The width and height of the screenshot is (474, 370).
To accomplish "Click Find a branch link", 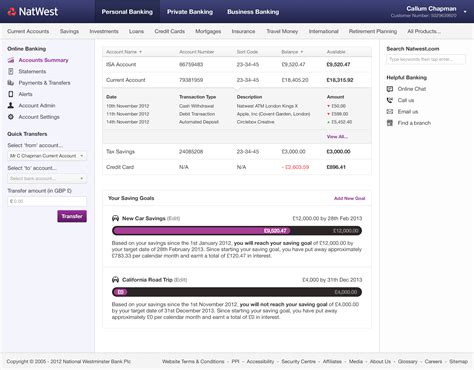I will tap(414, 123).
